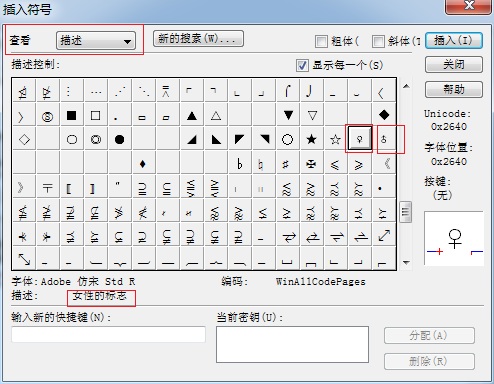Focus the 输入新的快捷键(N) input field
494x384 pixels.
[x=108, y=334]
